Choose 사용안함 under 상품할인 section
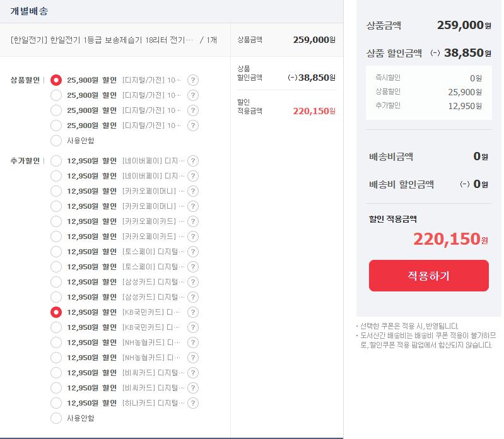This screenshot has height=439, width=504. [x=56, y=141]
